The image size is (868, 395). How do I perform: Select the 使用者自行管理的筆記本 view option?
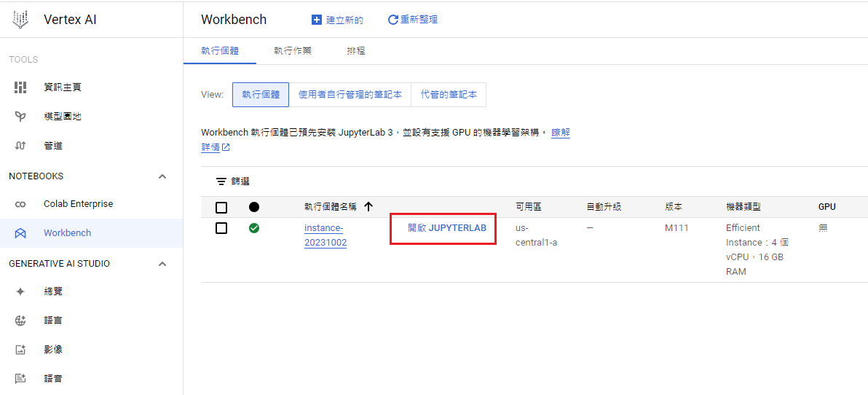point(350,95)
